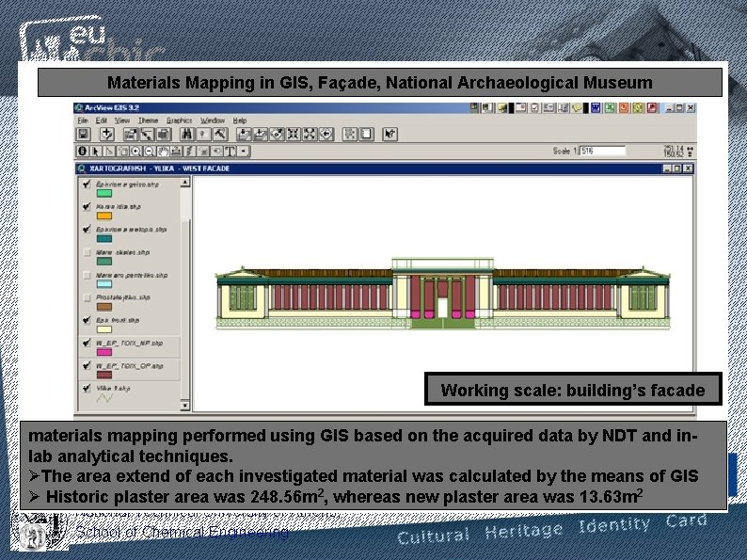This screenshot has width=747, height=560.
Task: Open the Help menu
Action: [240, 120]
